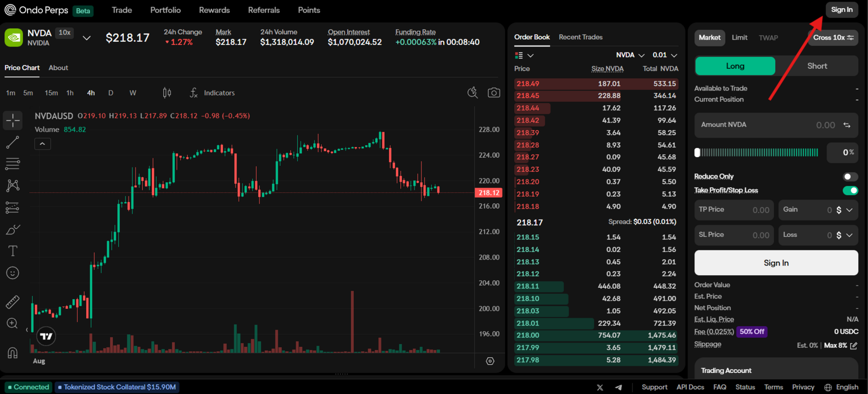Open the 0.01 price grouping dropdown
This screenshot has width=868, height=394.
tap(665, 55)
